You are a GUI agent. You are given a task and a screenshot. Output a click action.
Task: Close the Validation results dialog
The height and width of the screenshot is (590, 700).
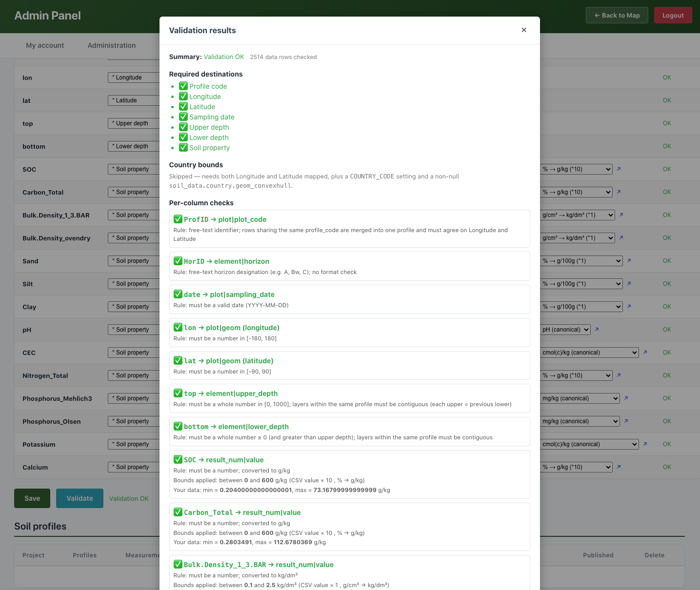(x=524, y=30)
